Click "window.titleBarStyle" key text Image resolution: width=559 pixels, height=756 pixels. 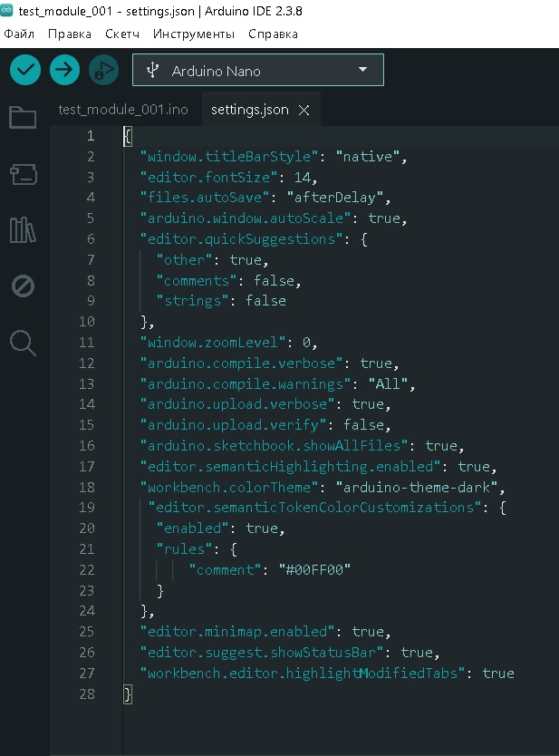tap(229, 157)
